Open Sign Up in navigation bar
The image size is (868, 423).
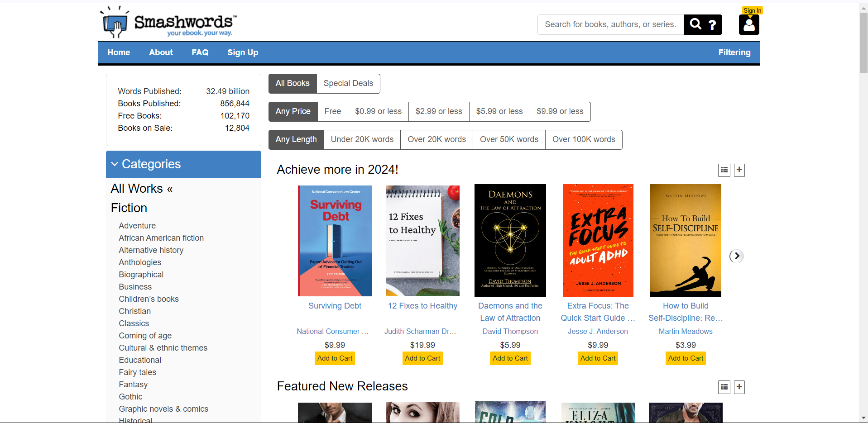click(x=243, y=52)
